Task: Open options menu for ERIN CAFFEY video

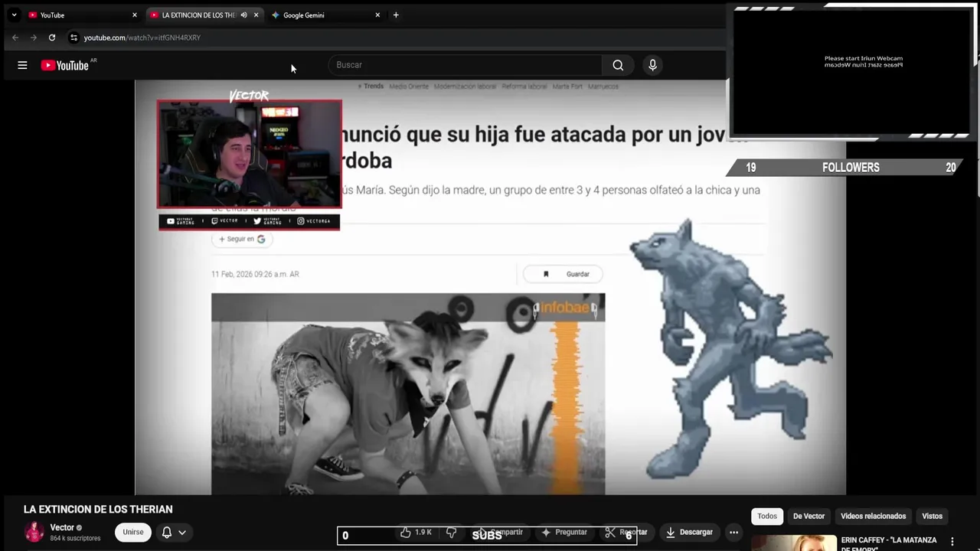Action: tap(952, 542)
